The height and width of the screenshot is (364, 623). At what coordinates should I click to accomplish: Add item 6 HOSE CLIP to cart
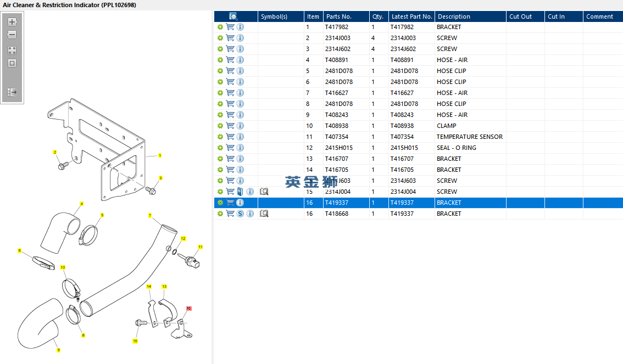click(230, 81)
